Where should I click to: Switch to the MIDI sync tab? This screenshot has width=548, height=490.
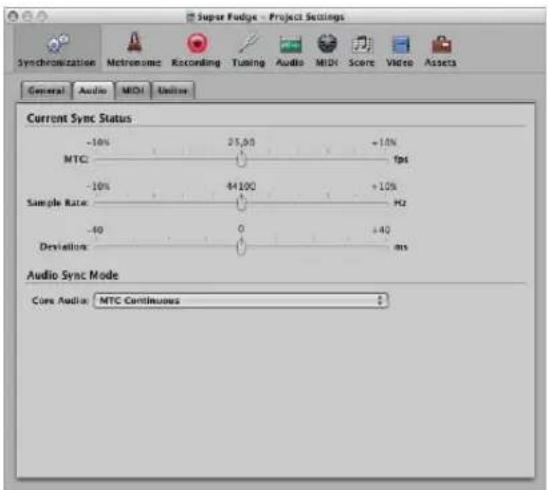133,91
